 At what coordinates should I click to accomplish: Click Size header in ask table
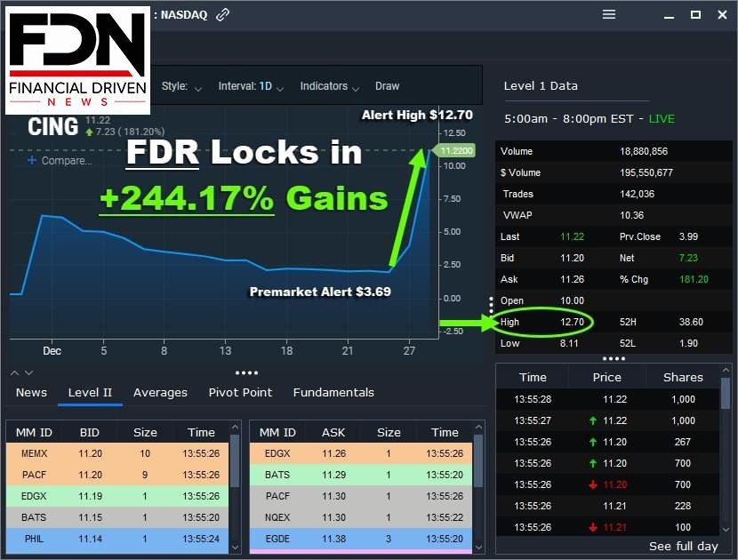tap(389, 433)
